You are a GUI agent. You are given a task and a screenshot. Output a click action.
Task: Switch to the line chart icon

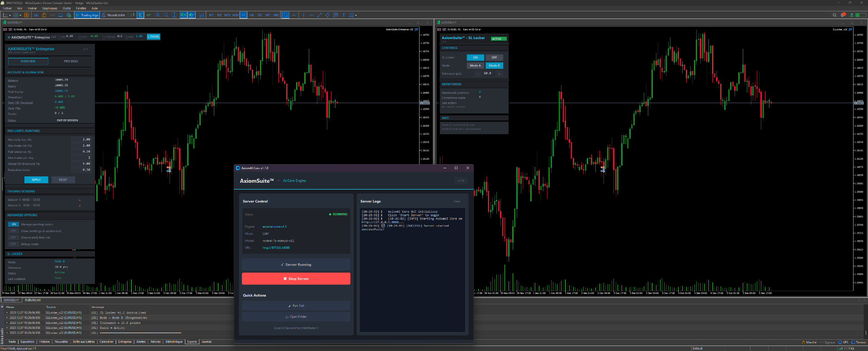point(148,15)
